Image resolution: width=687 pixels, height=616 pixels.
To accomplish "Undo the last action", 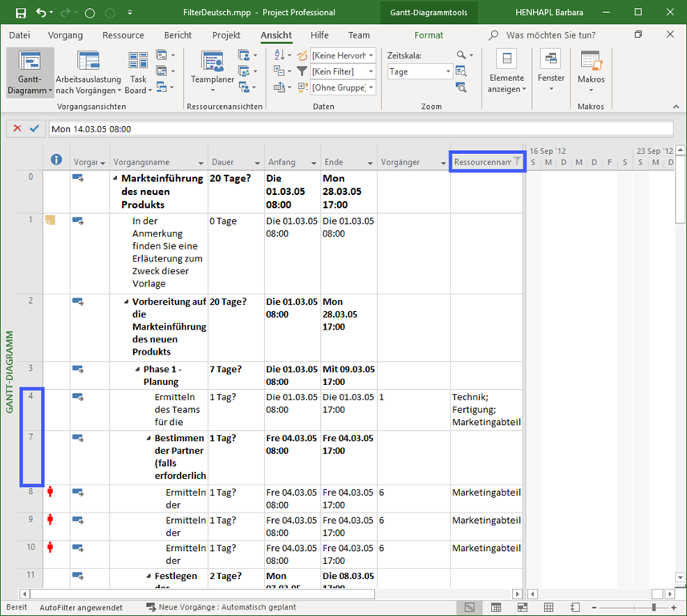I will pyautogui.click(x=41, y=13).
